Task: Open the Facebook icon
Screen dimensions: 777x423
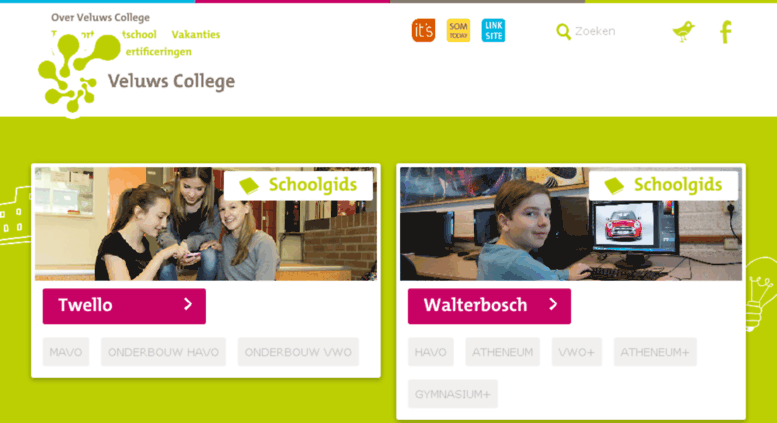Action: pos(726,32)
